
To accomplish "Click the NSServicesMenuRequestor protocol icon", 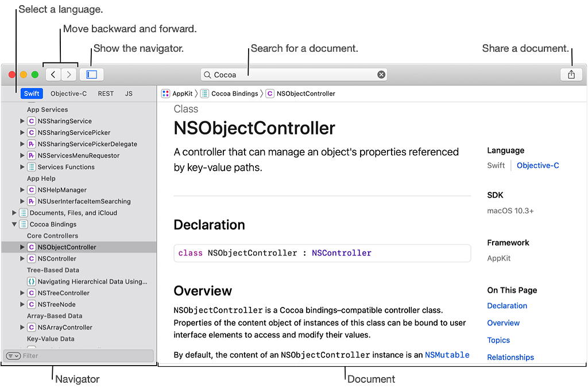I will coord(32,156).
